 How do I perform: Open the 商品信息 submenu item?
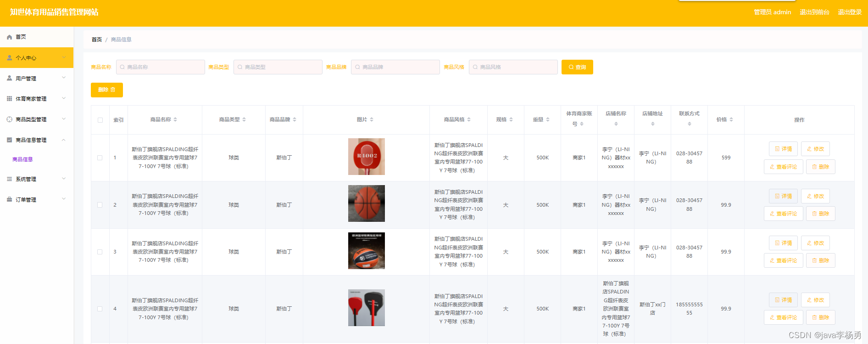point(22,159)
